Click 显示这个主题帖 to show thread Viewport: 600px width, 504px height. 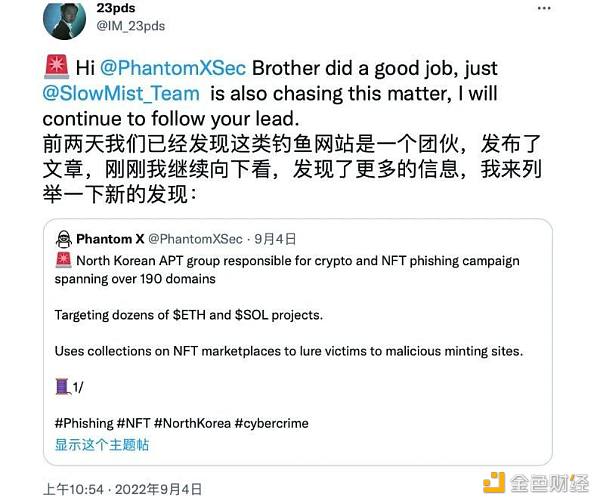tap(102, 445)
